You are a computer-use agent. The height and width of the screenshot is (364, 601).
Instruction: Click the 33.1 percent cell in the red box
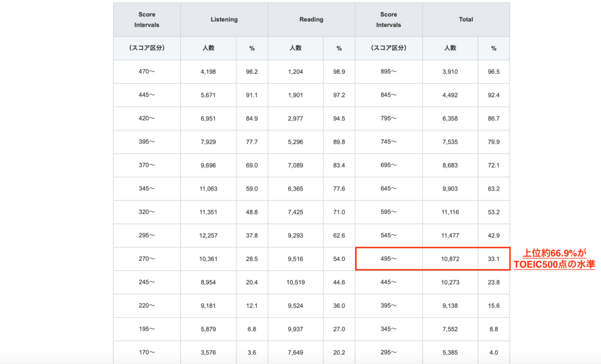click(x=494, y=259)
